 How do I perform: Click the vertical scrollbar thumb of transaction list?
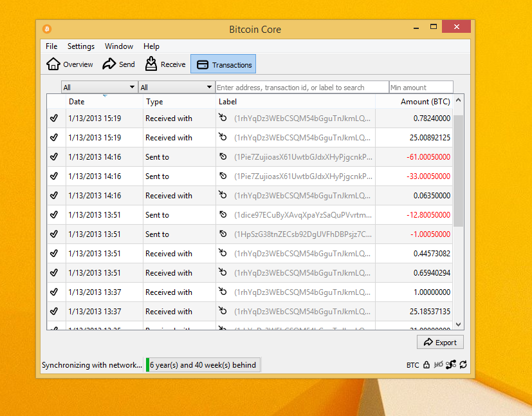coord(459,171)
